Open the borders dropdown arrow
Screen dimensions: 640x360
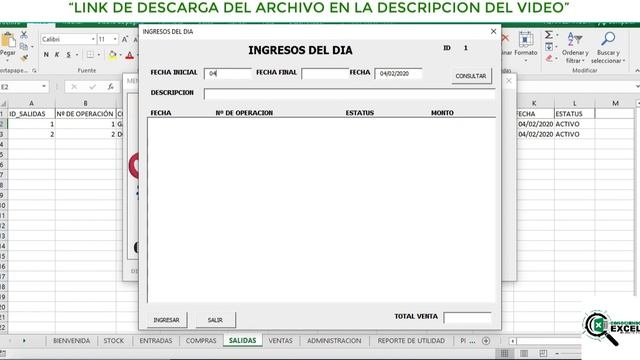tap(99, 55)
